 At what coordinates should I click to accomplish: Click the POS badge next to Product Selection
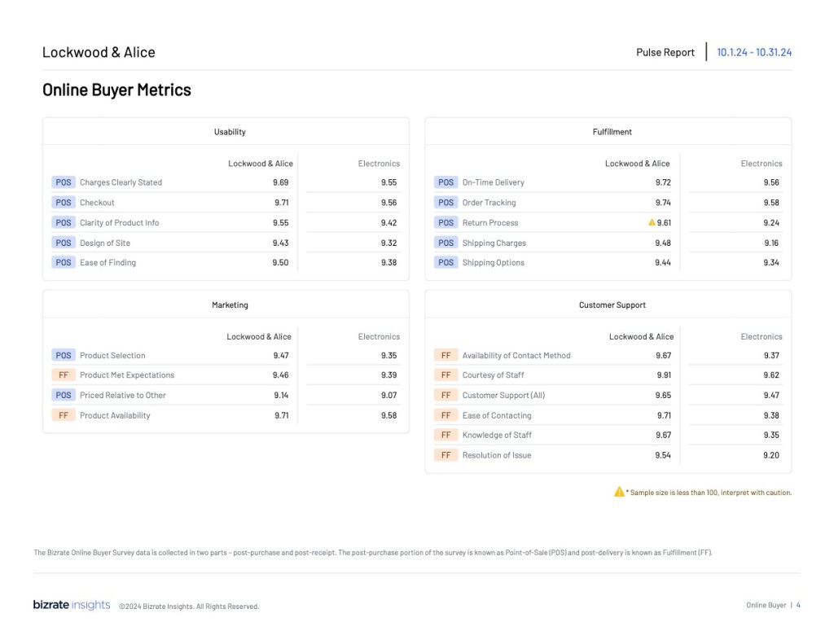point(64,355)
